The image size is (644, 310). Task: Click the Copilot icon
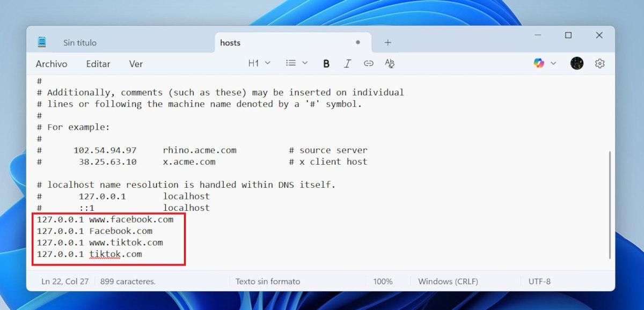(539, 63)
